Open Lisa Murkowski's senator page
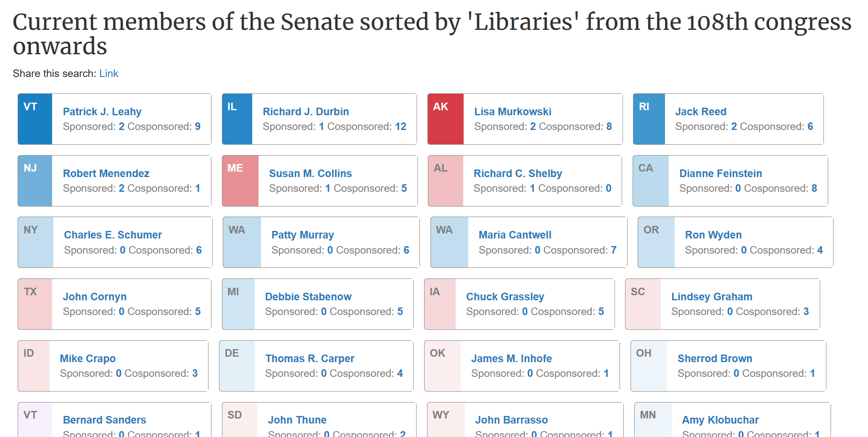 [513, 111]
